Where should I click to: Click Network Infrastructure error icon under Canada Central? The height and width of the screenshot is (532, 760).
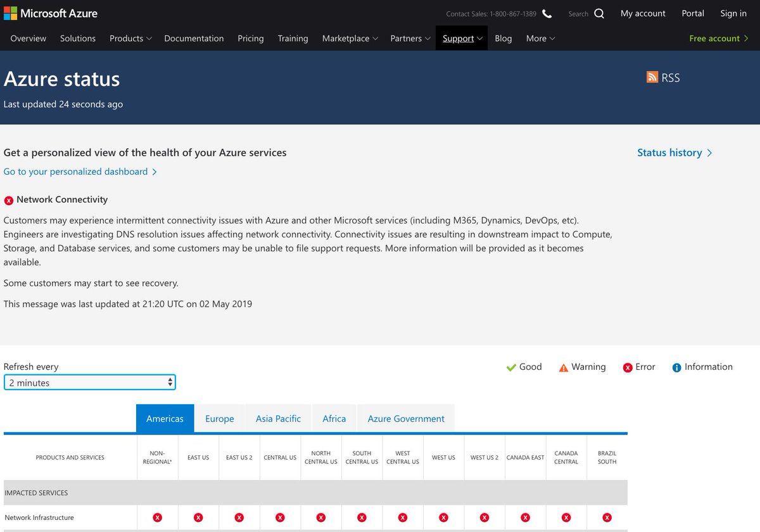566,517
